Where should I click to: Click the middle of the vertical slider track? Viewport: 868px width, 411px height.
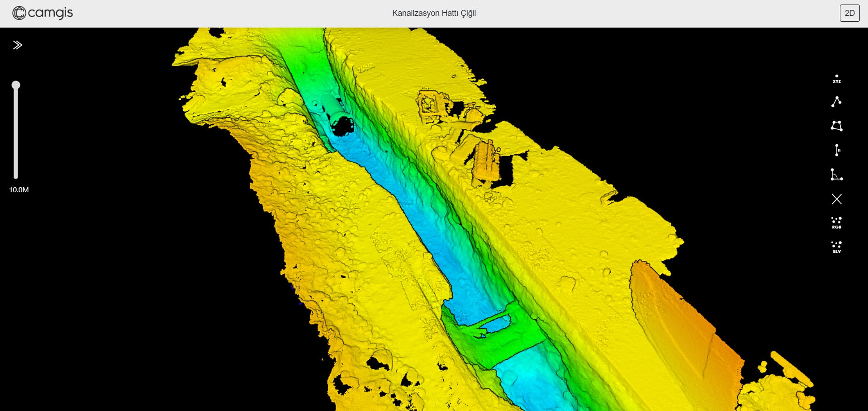coord(16,131)
